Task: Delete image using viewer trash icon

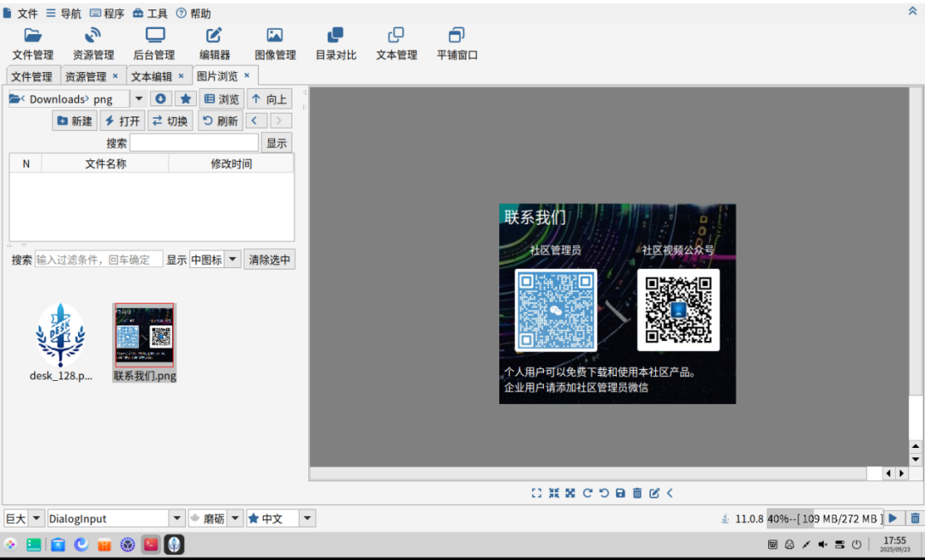Action: click(637, 493)
